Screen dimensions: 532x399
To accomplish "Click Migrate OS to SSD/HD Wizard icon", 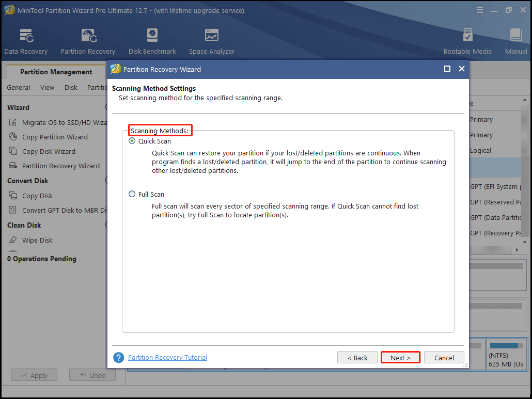I will pyautogui.click(x=13, y=122).
